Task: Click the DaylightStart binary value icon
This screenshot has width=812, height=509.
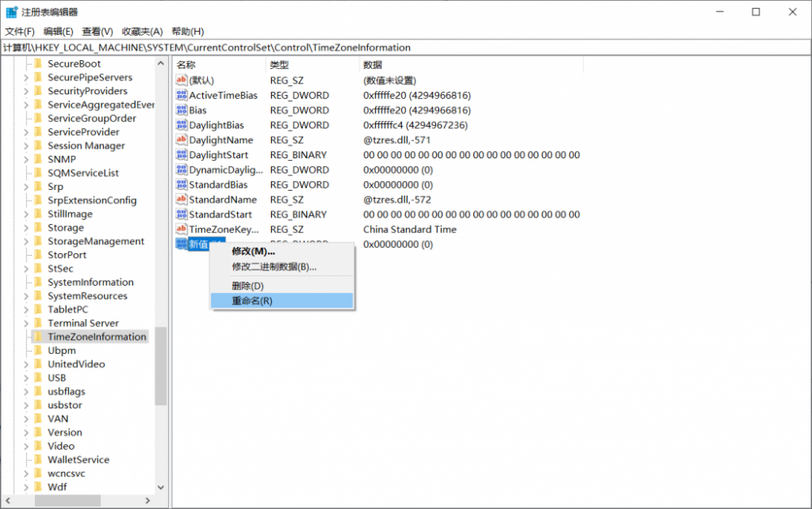Action: (x=182, y=155)
